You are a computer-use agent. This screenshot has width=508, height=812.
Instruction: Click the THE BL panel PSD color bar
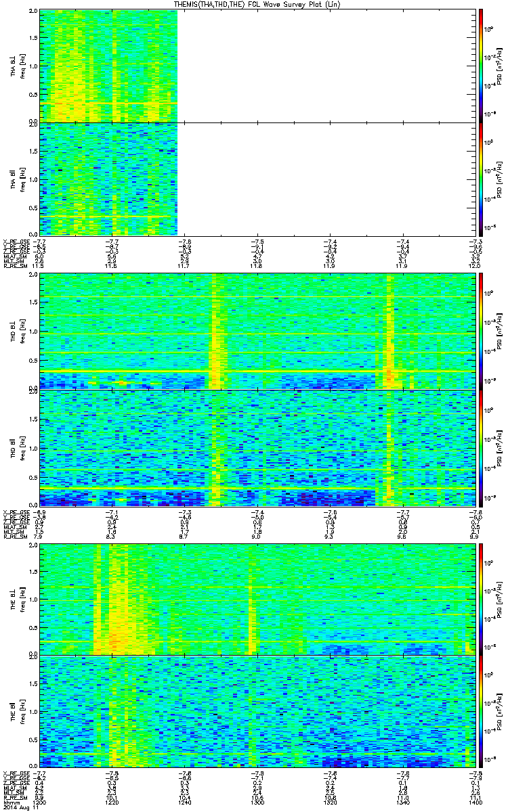coord(481,599)
